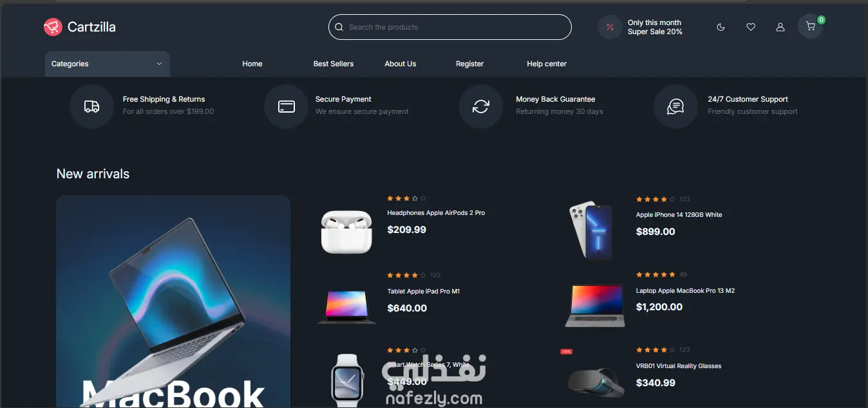This screenshot has height=408, width=868.
Task: Open the shopping cart icon
Action: [810, 27]
